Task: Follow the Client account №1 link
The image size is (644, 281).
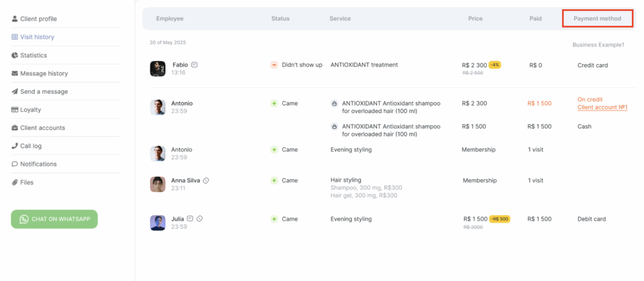Action: click(602, 107)
